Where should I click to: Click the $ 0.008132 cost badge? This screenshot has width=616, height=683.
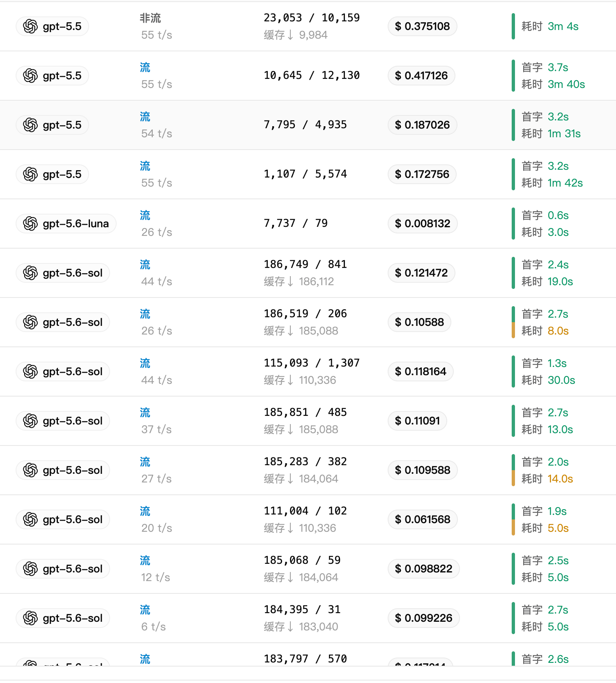tap(423, 224)
